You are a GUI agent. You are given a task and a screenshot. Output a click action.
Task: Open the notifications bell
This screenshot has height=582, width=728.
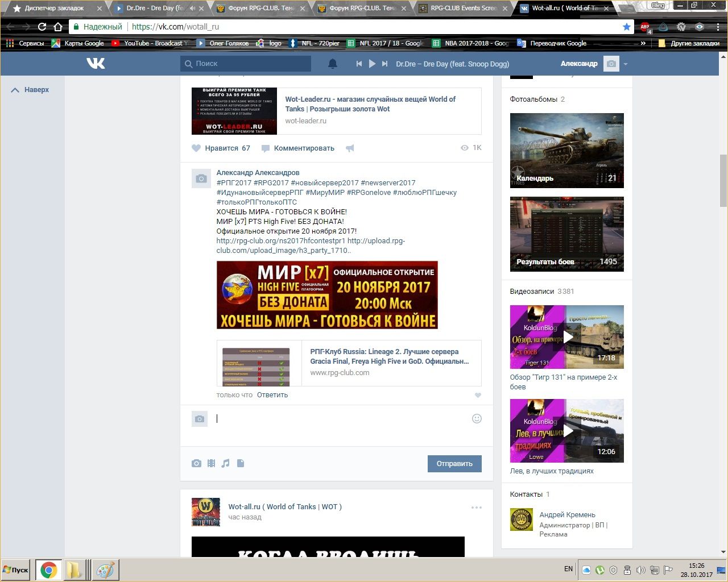pos(333,64)
